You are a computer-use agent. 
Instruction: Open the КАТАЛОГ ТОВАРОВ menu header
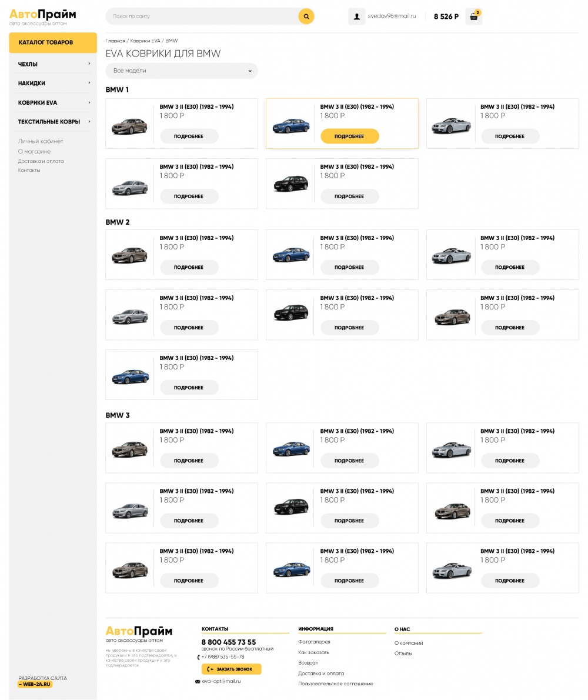point(53,42)
